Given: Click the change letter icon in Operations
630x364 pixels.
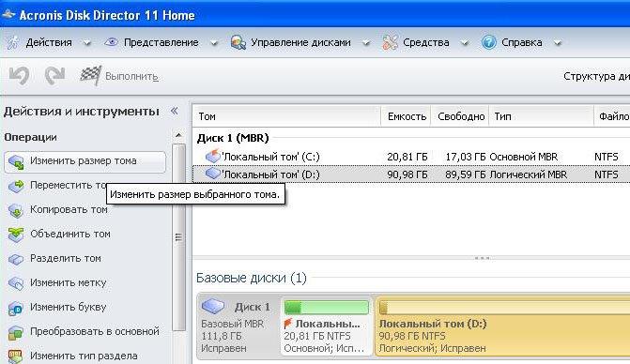Looking at the screenshot, I should 16,309.
